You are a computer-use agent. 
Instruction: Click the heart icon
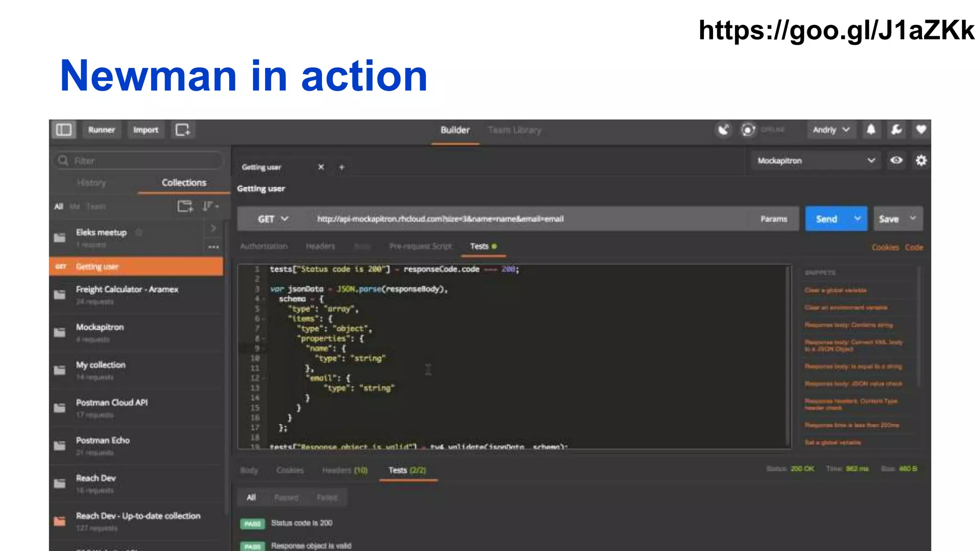coord(921,130)
